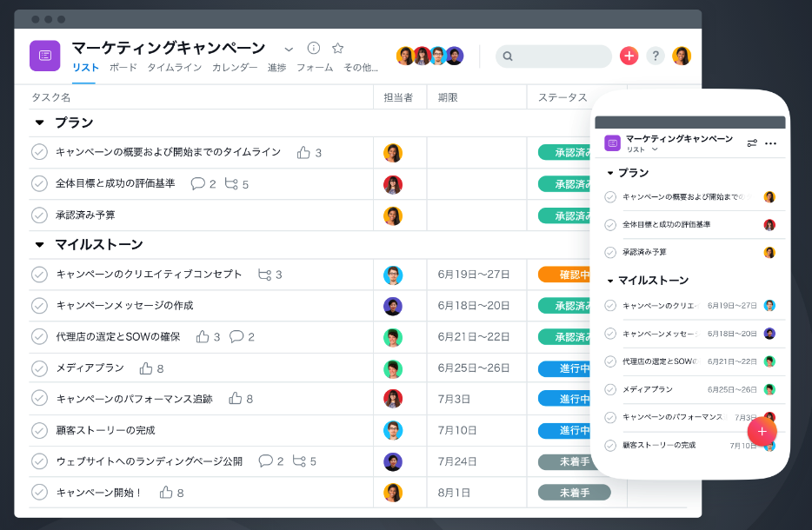Complete the 顧客ストーリーの完成 task checkbox

39,430
